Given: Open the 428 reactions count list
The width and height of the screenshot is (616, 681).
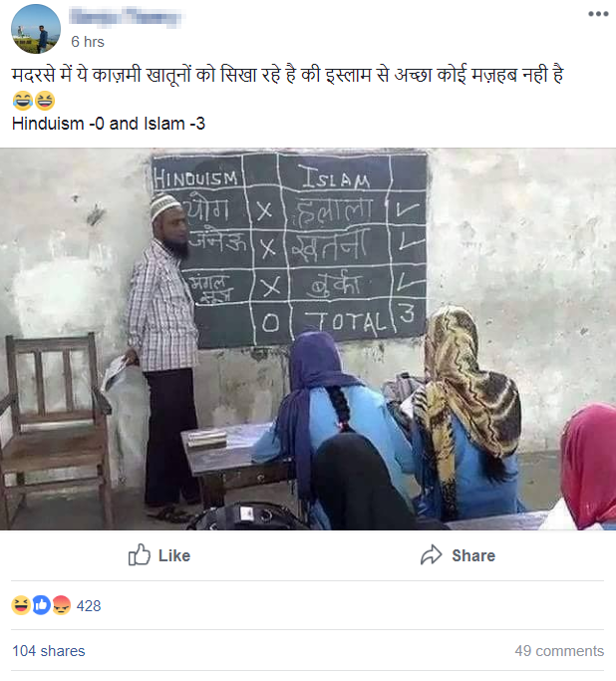Looking at the screenshot, I should (89, 606).
